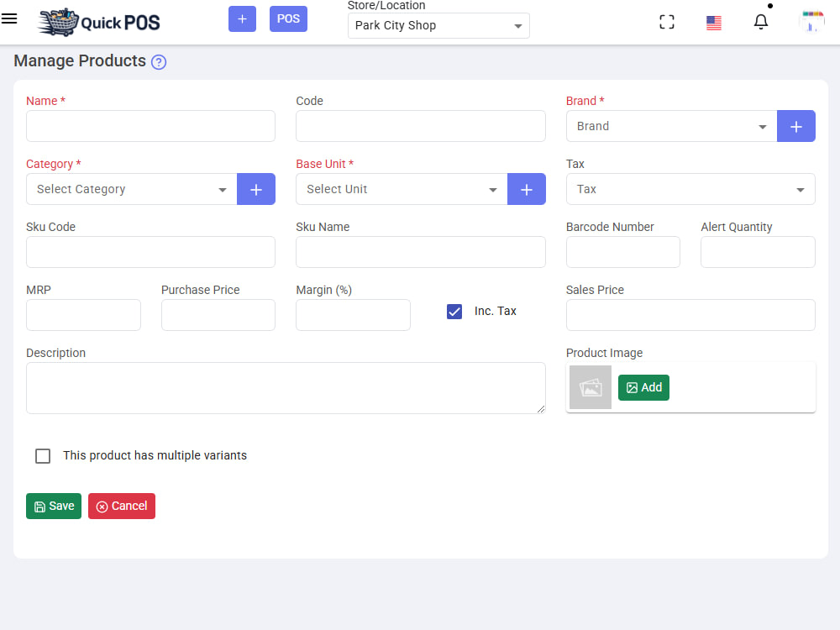The height and width of the screenshot is (630, 840).
Task: Click into the Sku Name field
Action: click(x=421, y=252)
